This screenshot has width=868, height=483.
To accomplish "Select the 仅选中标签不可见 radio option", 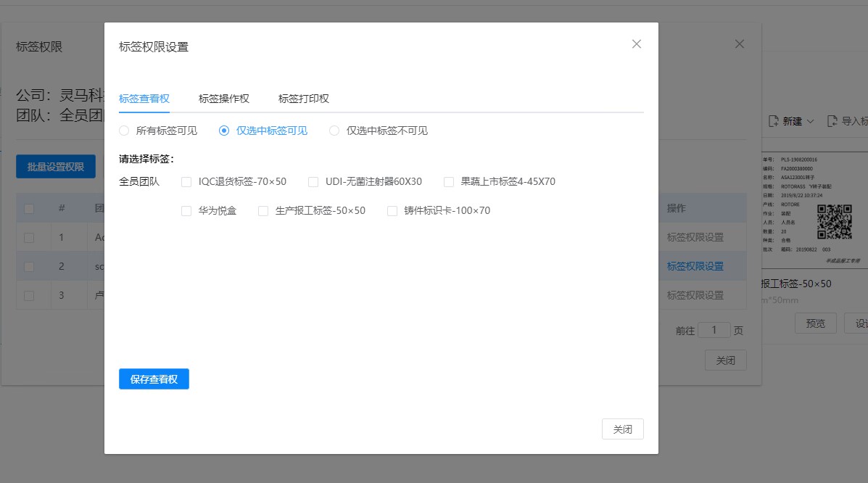I will (x=334, y=131).
